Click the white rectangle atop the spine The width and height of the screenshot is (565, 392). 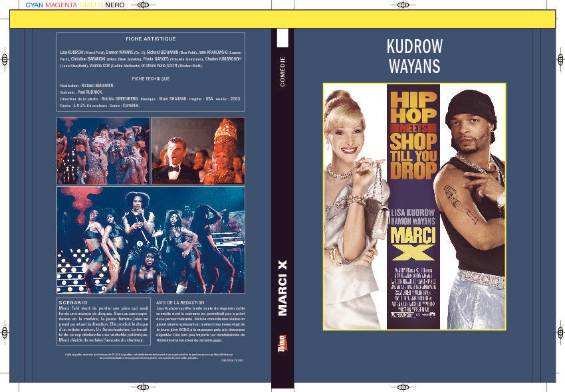282,38
